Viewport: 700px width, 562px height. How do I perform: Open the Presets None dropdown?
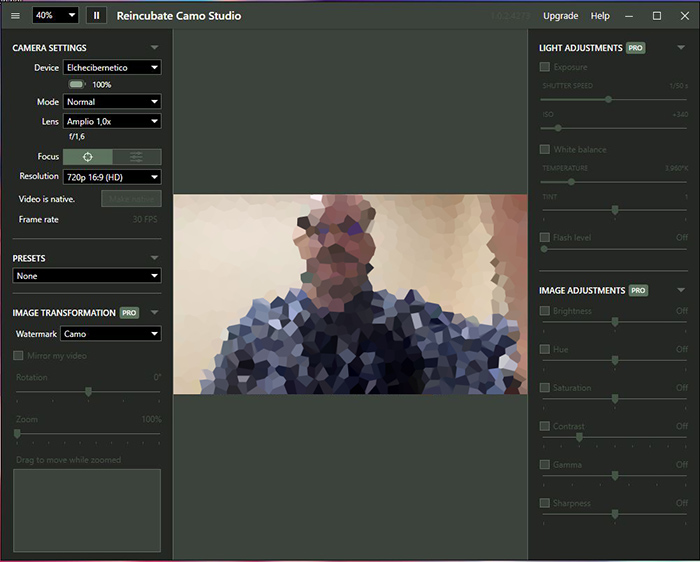[87, 276]
